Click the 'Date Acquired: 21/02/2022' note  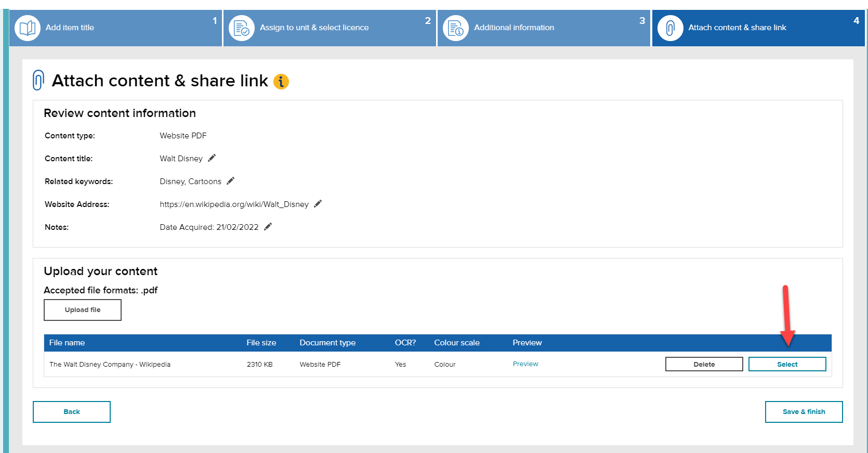(209, 227)
